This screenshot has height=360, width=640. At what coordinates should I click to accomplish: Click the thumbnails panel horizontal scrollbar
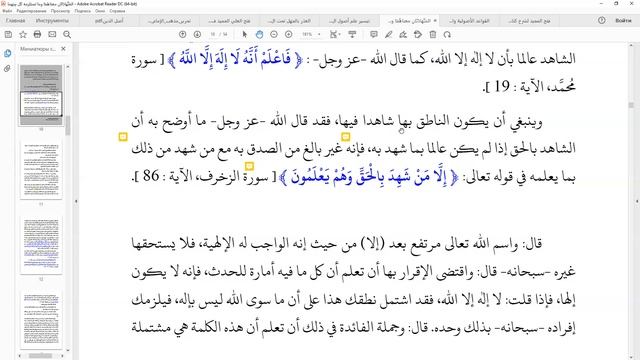41,356
